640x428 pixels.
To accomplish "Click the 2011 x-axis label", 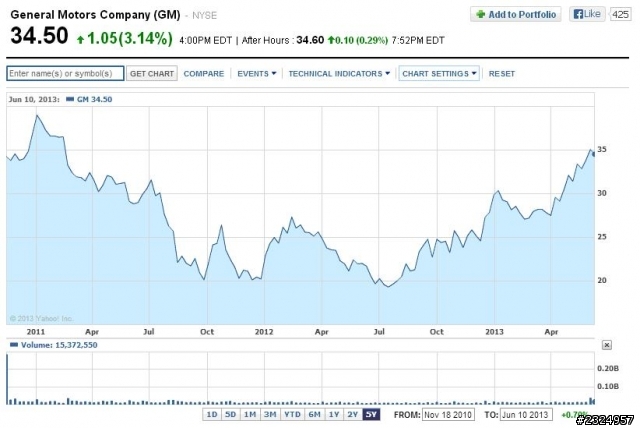I will (36, 332).
